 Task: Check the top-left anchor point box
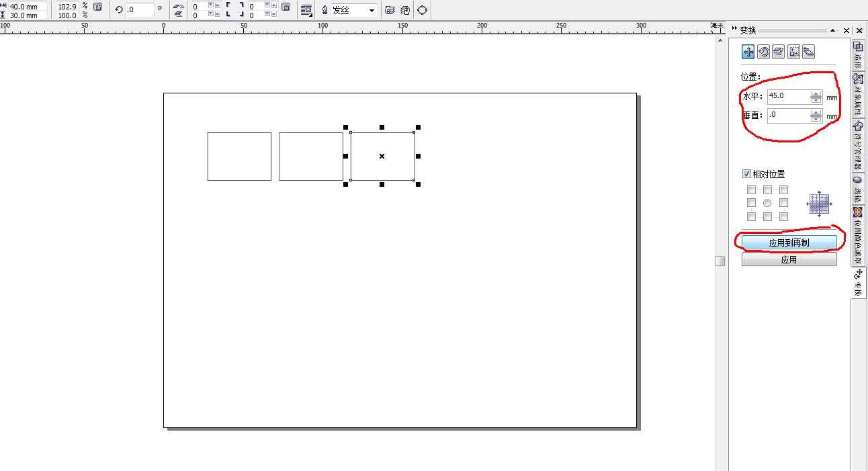tap(751, 189)
